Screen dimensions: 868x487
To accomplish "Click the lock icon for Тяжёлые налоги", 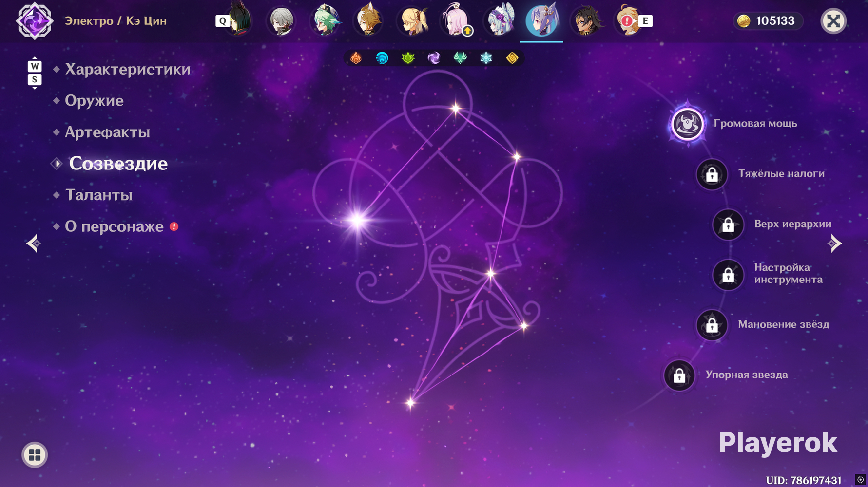I will (x=712, y=174).
